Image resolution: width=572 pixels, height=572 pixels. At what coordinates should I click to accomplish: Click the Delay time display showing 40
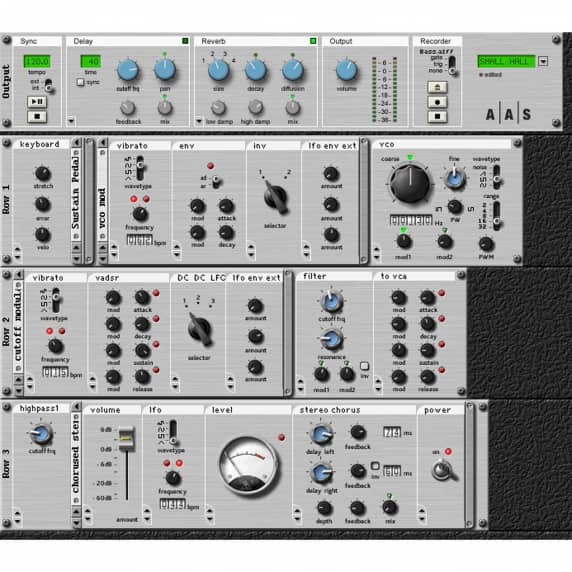90,61
